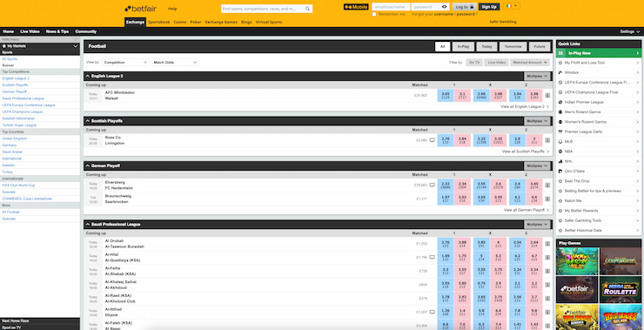Open info icon for Al Orubah match
Viewport: 644px width, 330px height.
click(x=547, y=244)
